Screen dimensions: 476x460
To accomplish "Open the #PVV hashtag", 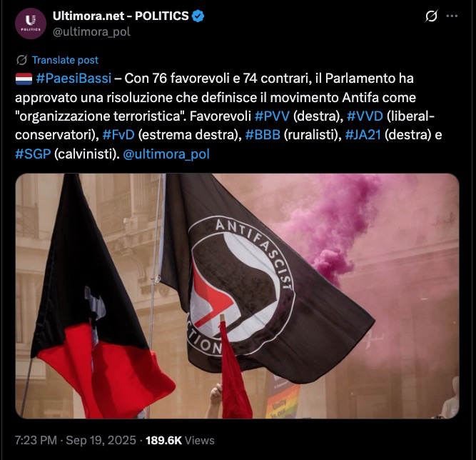I will tap(273, 116).
